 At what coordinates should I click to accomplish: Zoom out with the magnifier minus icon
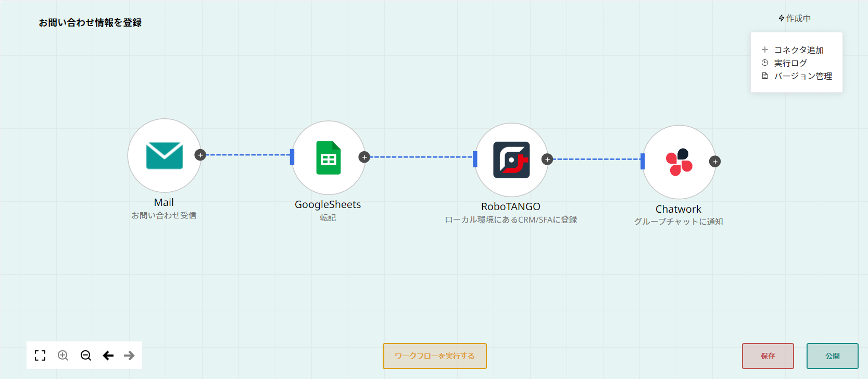(x=86, y=356)
